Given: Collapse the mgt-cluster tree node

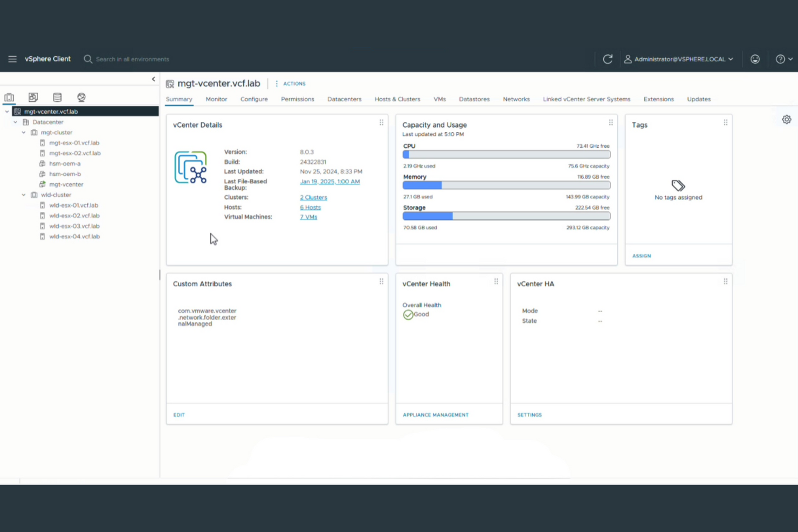Looking at the screenshot, I should coord(24,133).
